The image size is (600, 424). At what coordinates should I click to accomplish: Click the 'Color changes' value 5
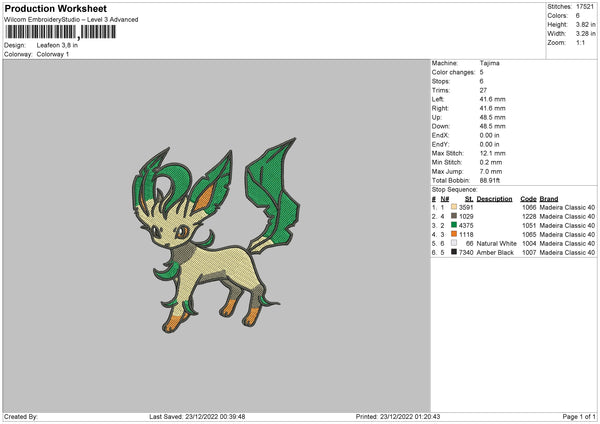point(481,72)
